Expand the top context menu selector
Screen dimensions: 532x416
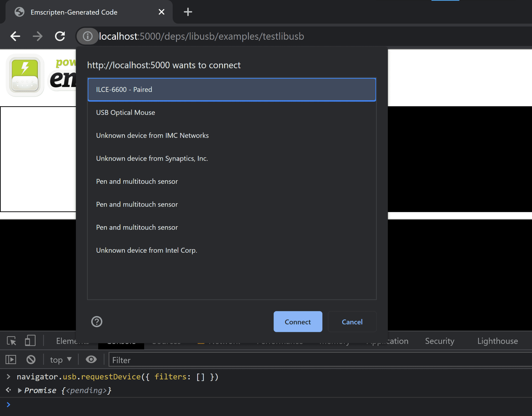pyautogui.click(x=61, y=360)
